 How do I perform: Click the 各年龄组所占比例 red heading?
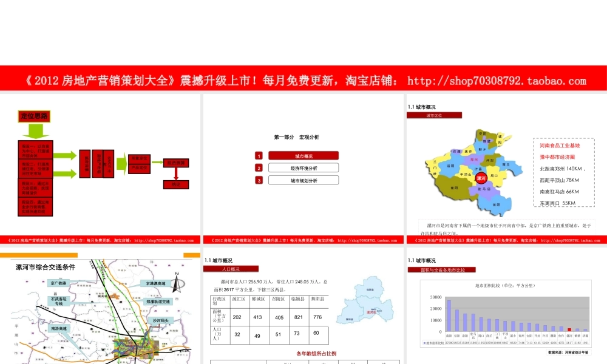coord(316,354)
